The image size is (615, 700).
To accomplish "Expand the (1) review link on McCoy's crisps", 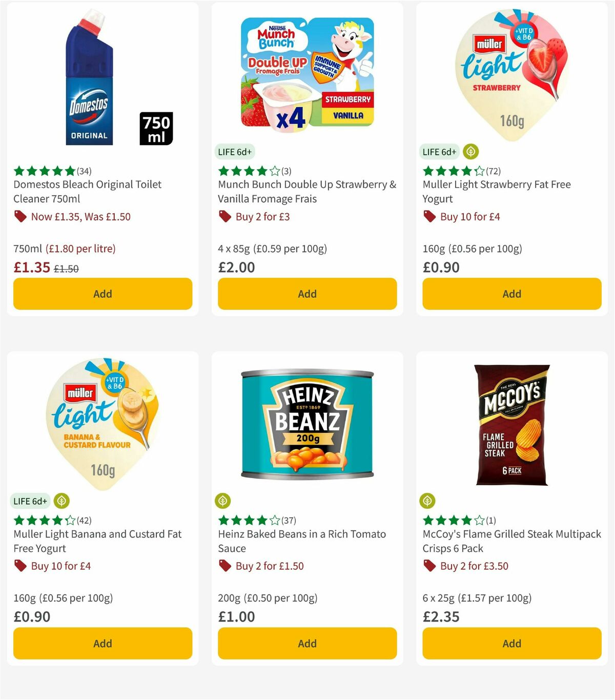I will point(491,519).
